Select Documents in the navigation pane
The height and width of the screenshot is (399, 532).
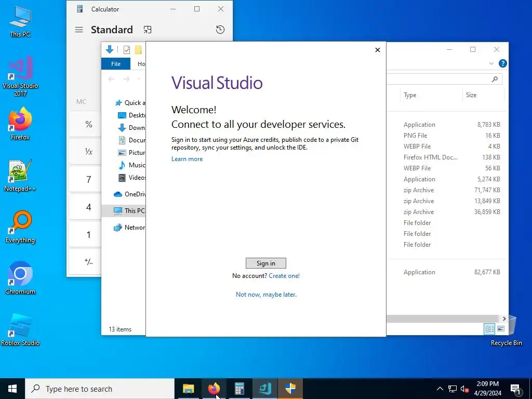point(131,140)
